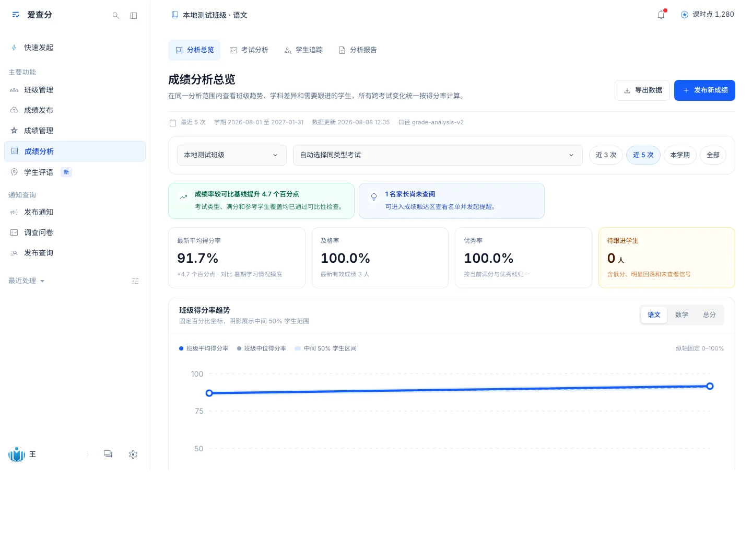Image resolution: width=752 pixels, height=560 pixels.
Task: Click the last data point on trend line
Action: [x=710, y=386]
